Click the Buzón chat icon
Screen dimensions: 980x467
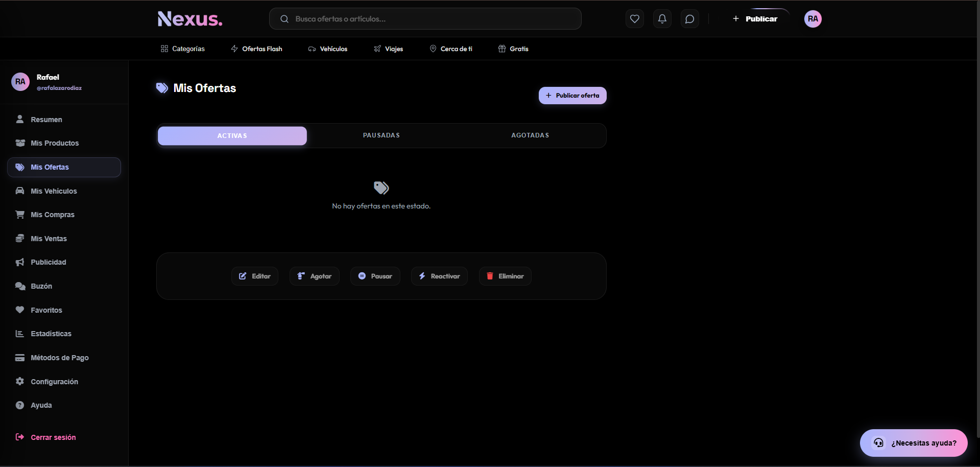[20, 286]
